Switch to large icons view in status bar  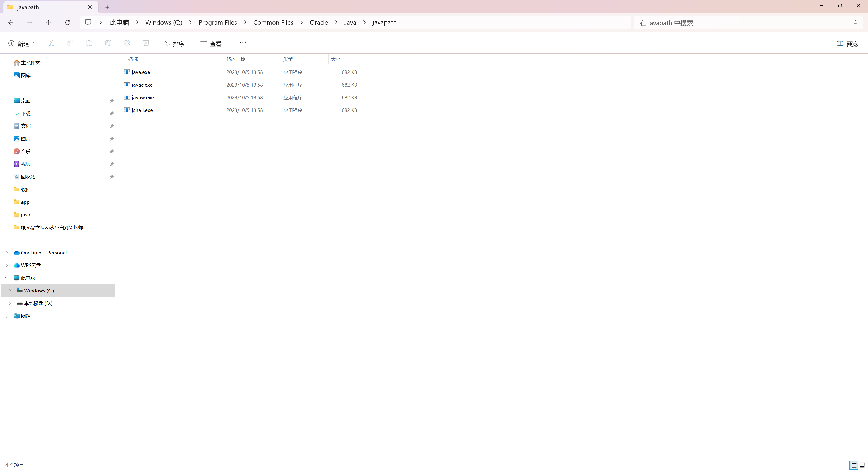[x=862, y=465]
